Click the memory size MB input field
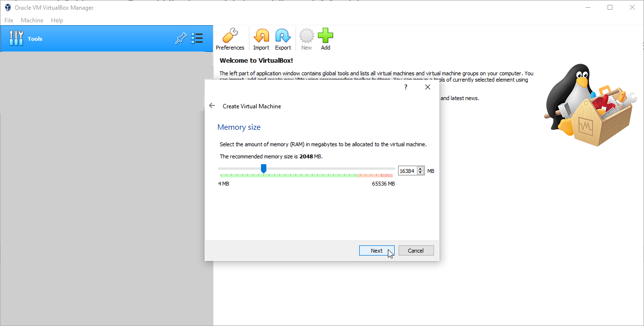The width and height of the screenshot is (644, 326). 408,171
